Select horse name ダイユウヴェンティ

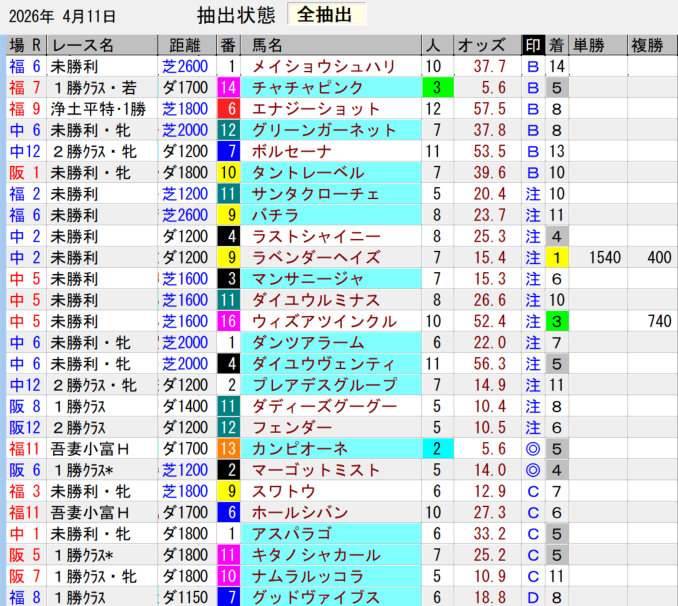click(x=323, y=364)
